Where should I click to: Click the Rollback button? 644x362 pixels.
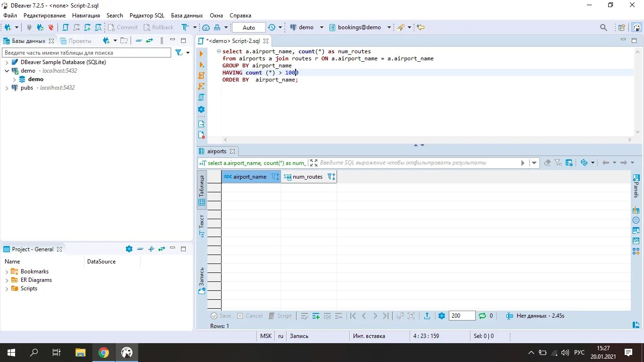click(158, 27)
